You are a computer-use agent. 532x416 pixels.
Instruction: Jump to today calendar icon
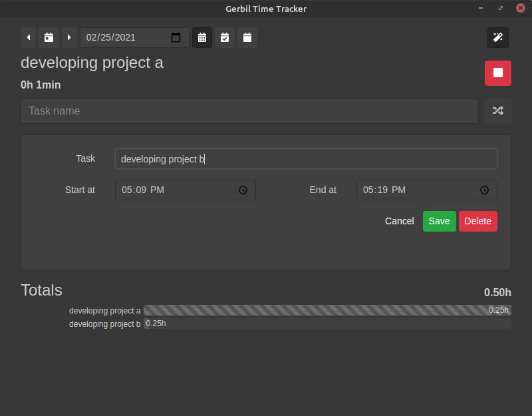(x=49, y=37)
